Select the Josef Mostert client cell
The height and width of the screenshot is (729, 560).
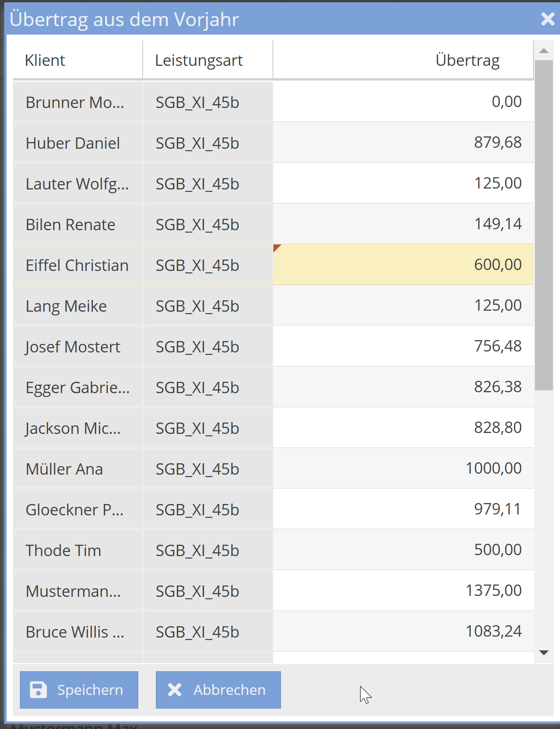click(x=73, y=347)
